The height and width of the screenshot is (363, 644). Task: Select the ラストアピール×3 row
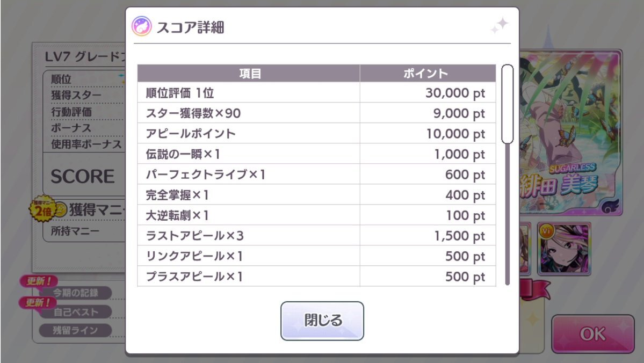point(316,236)
